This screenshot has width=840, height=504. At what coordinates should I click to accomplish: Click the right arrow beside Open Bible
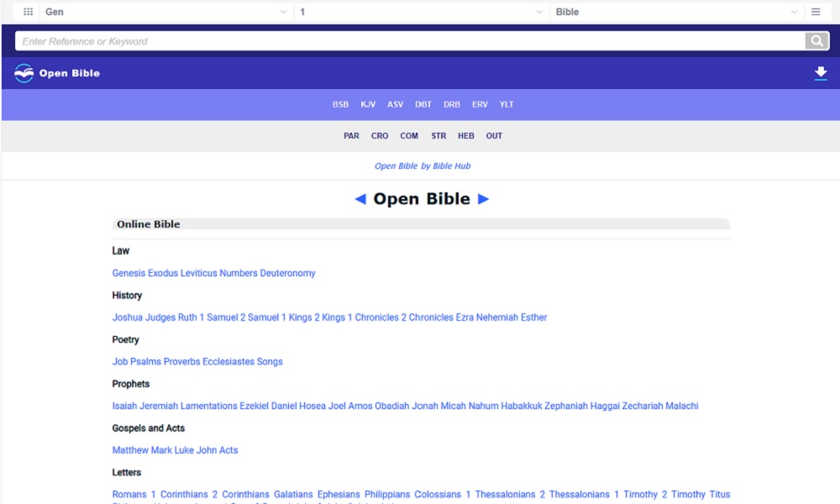click(x=485, y=198)
